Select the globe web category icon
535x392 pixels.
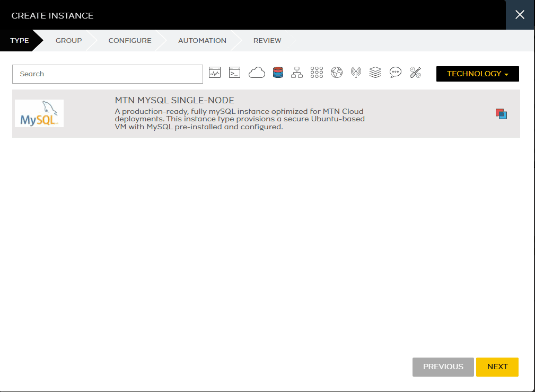click(336, 72)
